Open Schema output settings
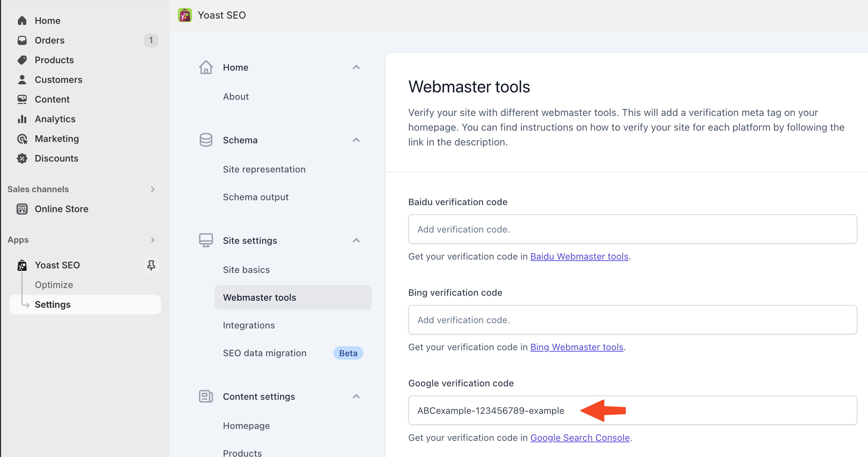 point(256,197)
